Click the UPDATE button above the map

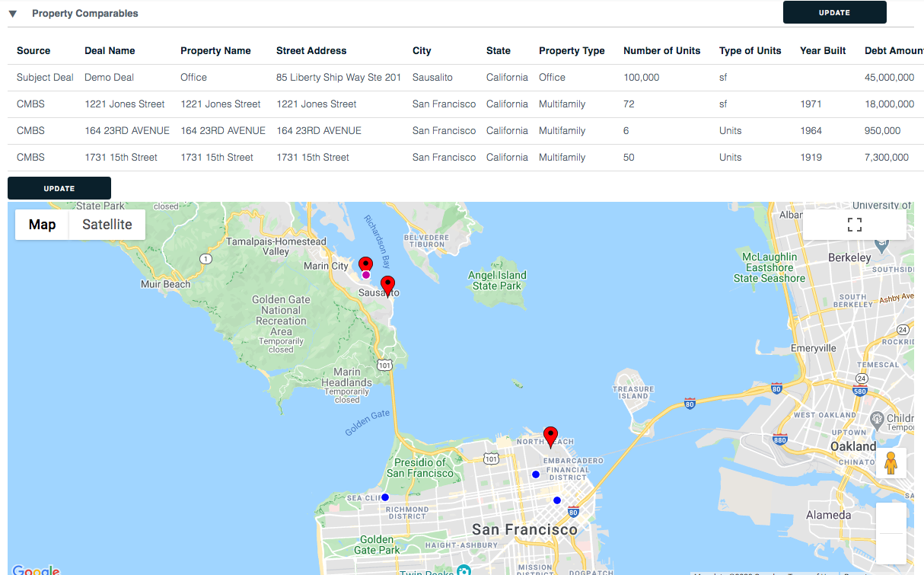coord(59,188)
